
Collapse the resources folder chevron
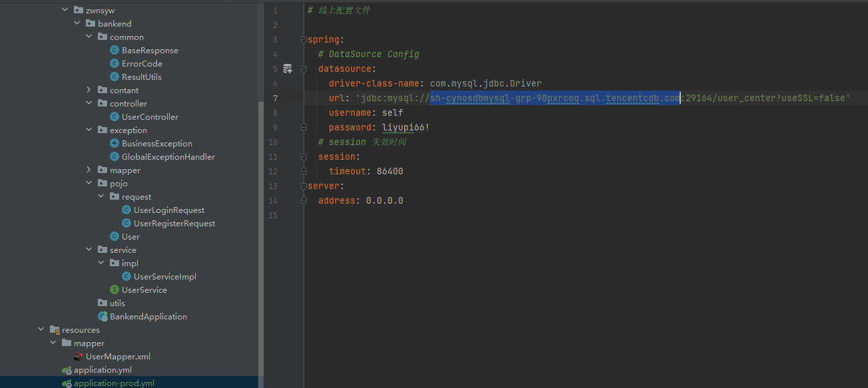point(41,329)
